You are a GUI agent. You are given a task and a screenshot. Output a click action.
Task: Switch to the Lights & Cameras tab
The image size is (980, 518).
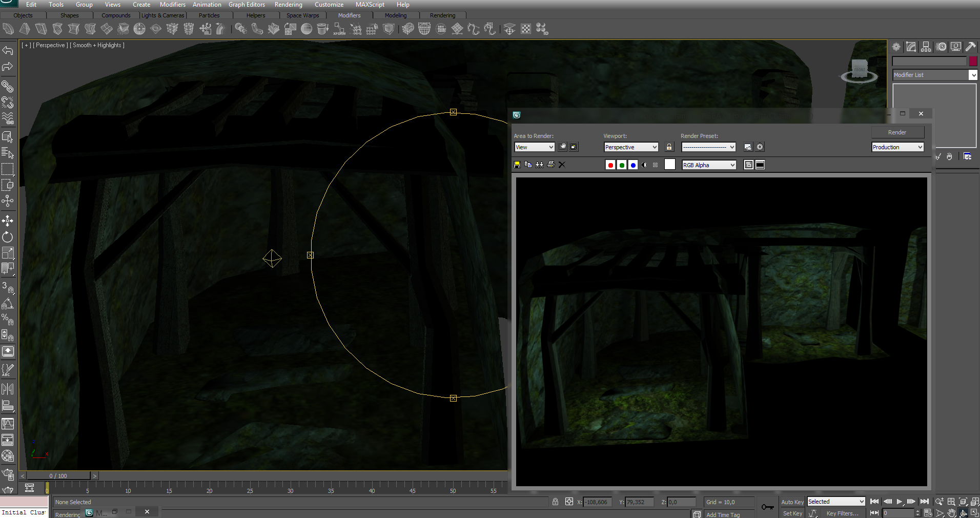(162, 15)
